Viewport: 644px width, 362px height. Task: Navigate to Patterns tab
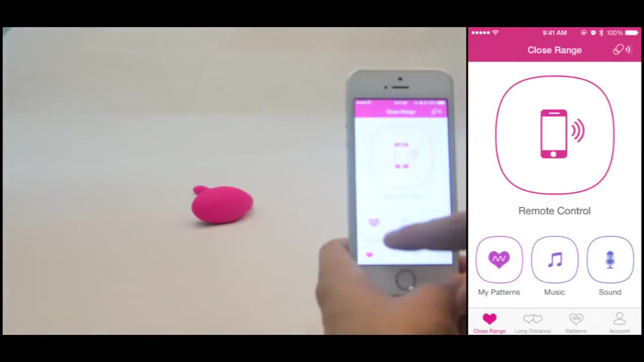(576, 322)
